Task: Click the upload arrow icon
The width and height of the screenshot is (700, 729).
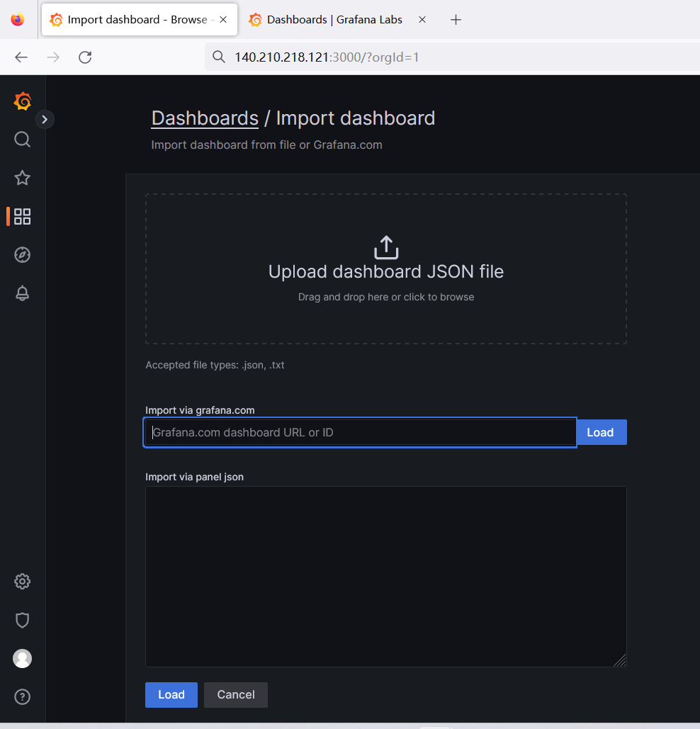Action: (386, 247)
